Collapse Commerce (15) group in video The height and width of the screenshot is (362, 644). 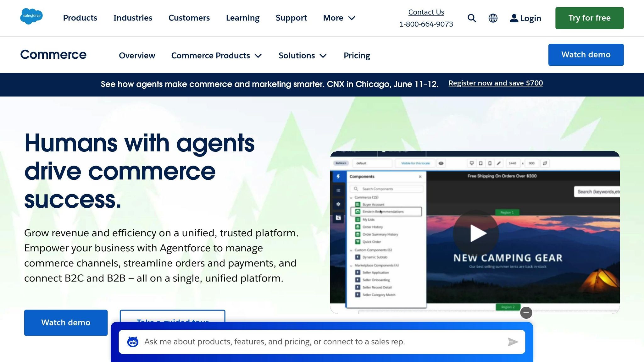(351, 198)
